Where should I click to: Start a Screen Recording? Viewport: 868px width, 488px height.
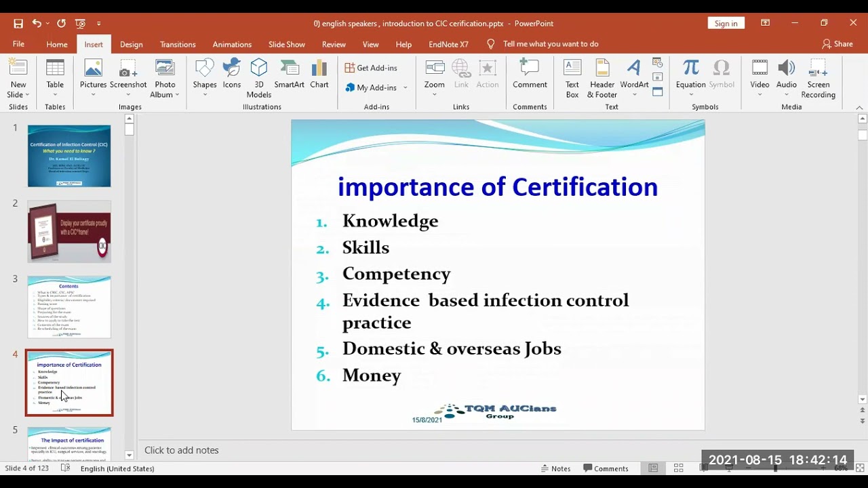pyautogui.click(x=818, y=79)
